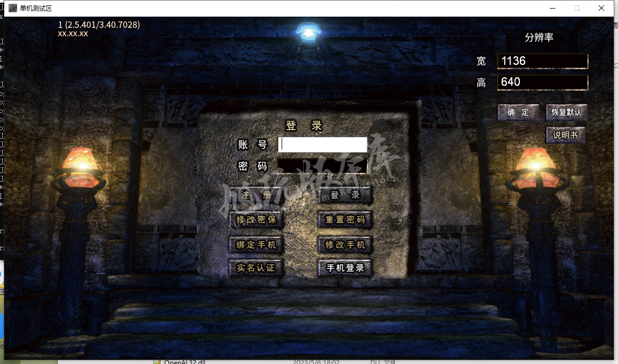Choose 绑定手机 bind phone button
618x364 pixels.
[256, 244]
